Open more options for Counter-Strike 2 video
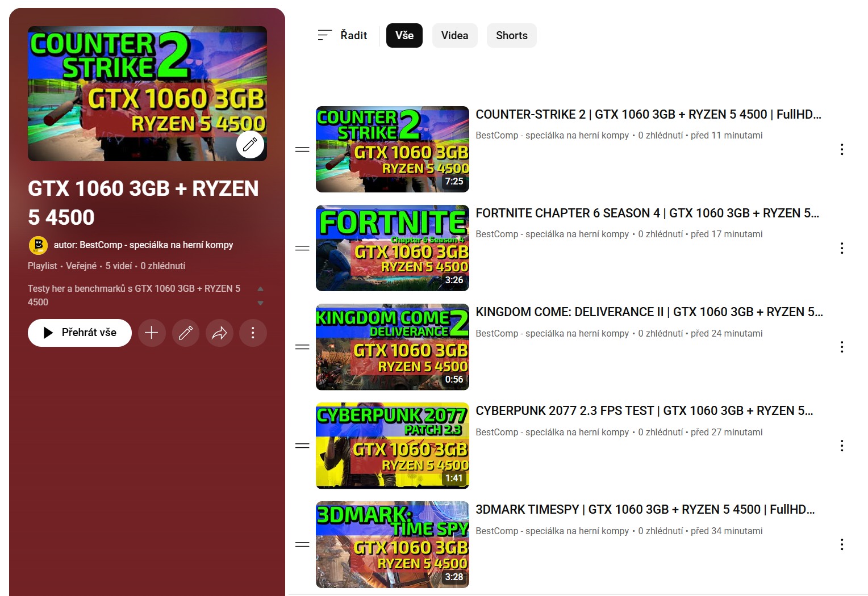 [842, 149]
